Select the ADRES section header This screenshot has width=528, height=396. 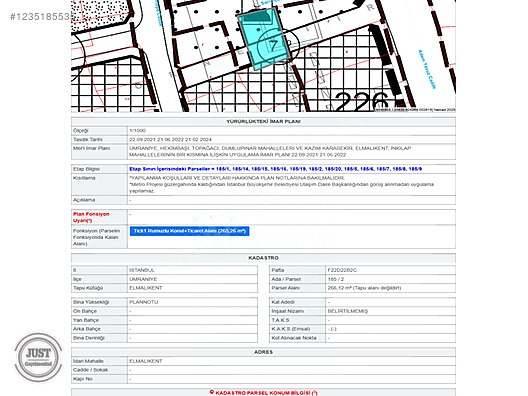pyautogui.click(x=263, y=352)
